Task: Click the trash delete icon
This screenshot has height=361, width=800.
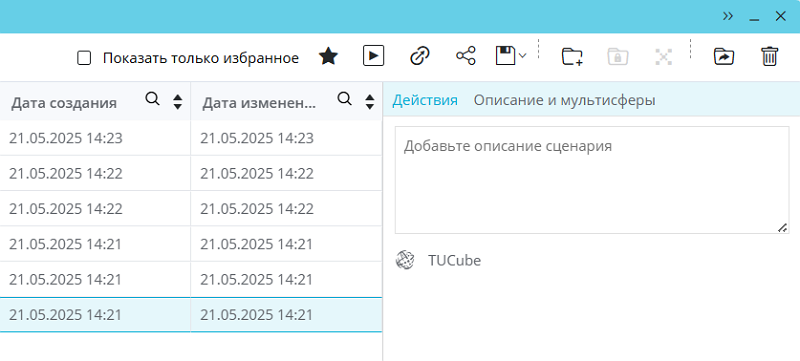Action: tap(769, 56)
